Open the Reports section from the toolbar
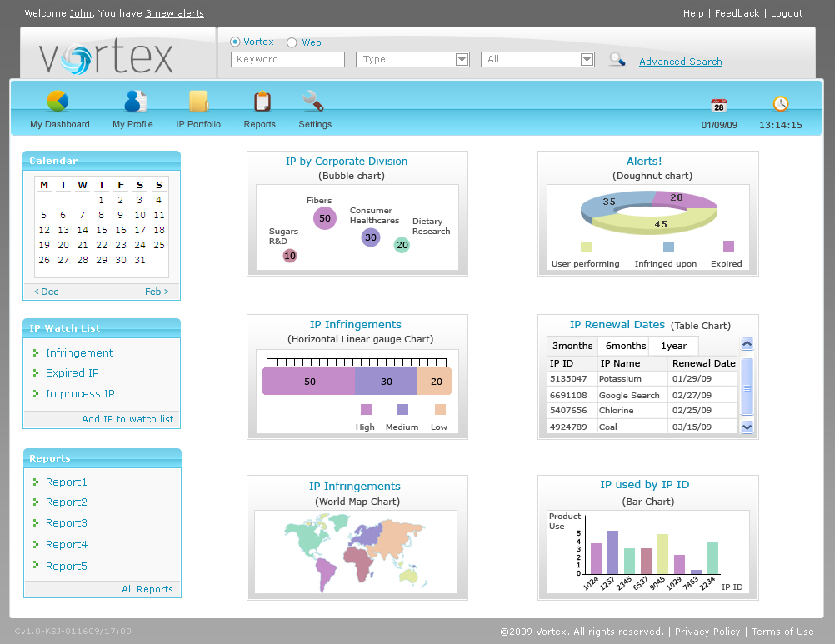835x644 pixels. (x=259, y=108)
